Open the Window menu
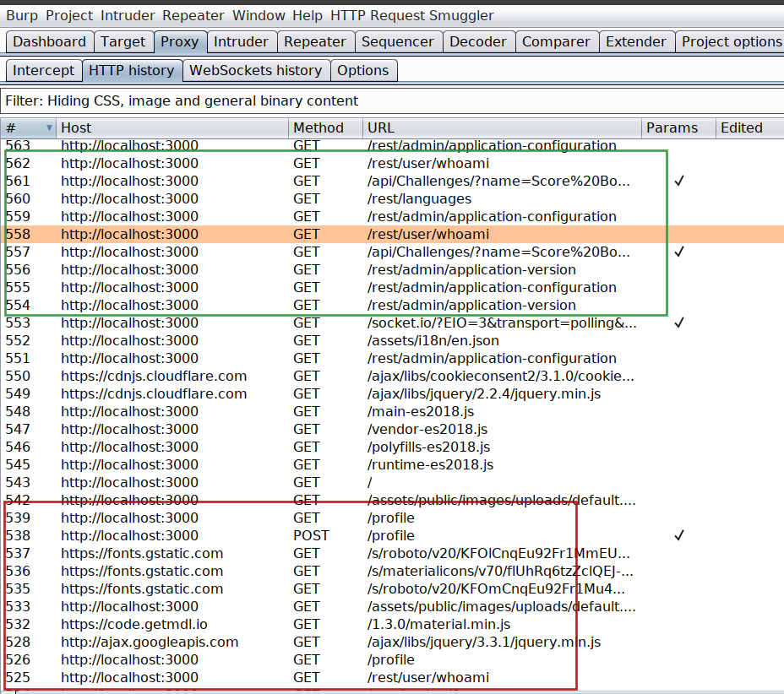This screenshot has height=694, width=784. tap(259, 15)
